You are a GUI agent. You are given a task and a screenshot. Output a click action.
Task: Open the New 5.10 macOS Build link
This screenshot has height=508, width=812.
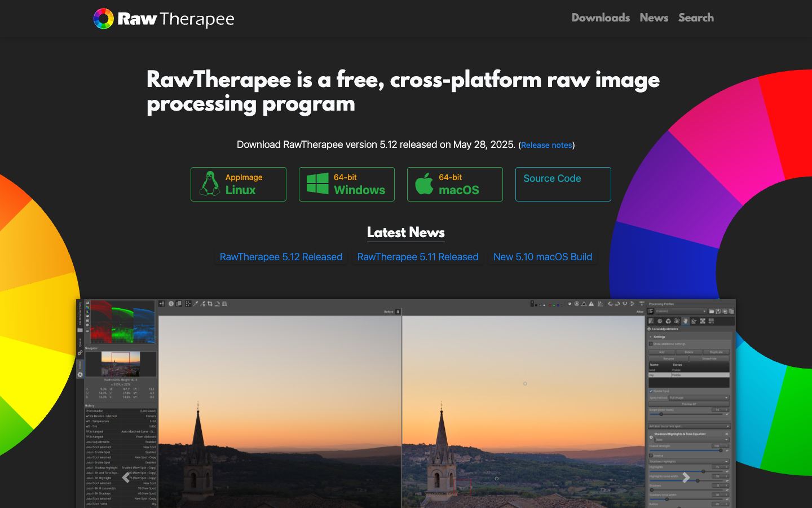[542, 257]
